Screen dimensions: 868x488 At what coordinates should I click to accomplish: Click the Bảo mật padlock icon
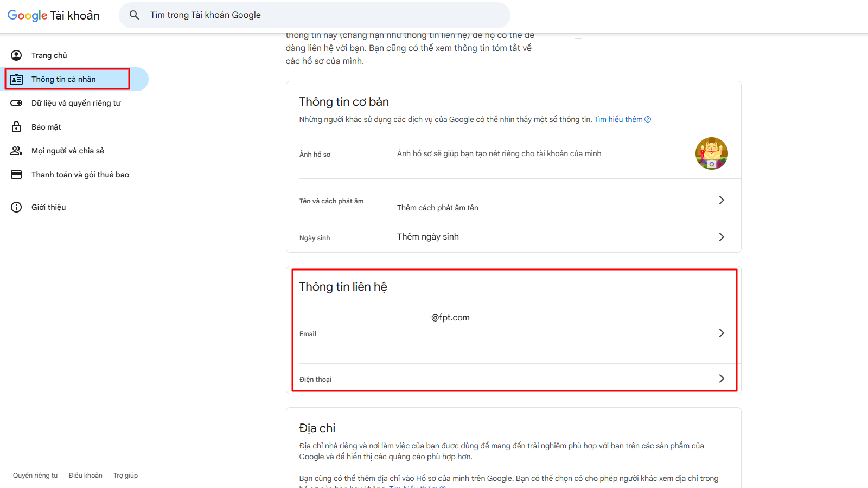point(16,127)
